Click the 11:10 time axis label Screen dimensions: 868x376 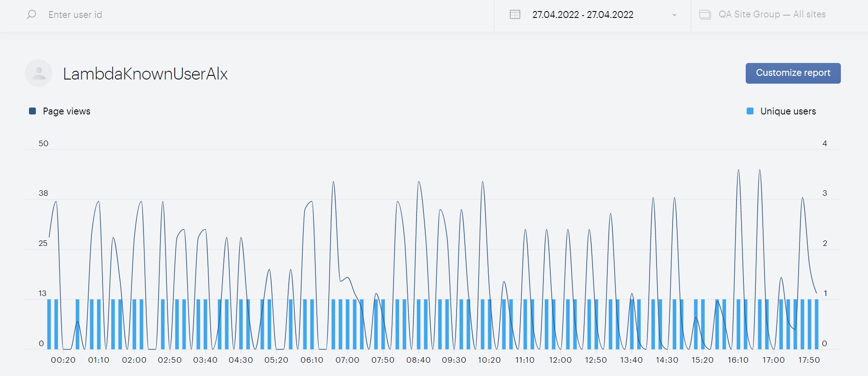(525, 360)
